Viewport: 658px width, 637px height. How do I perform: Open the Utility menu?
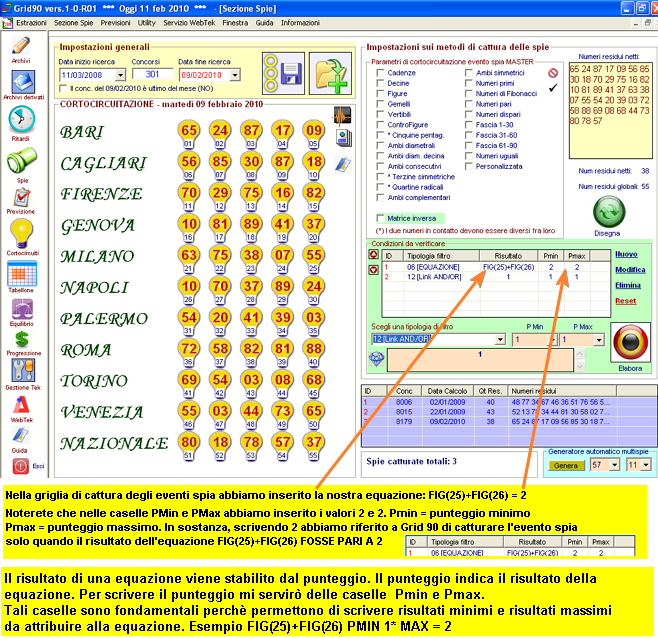146,23
